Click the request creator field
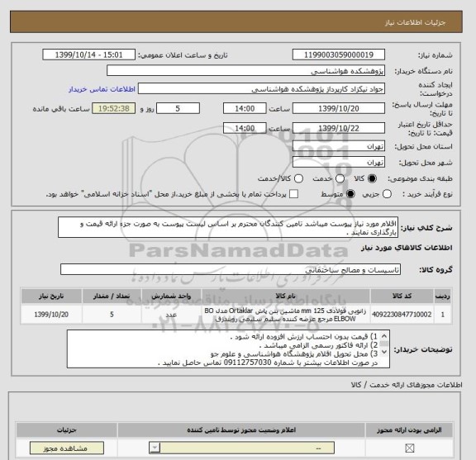 tap(261, 89)
